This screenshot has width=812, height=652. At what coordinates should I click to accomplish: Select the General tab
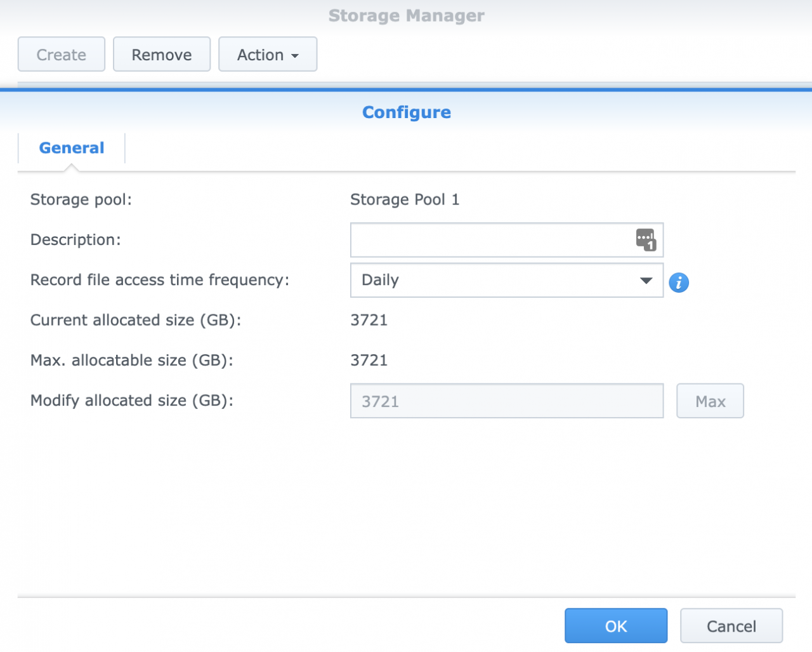[71, 147]
